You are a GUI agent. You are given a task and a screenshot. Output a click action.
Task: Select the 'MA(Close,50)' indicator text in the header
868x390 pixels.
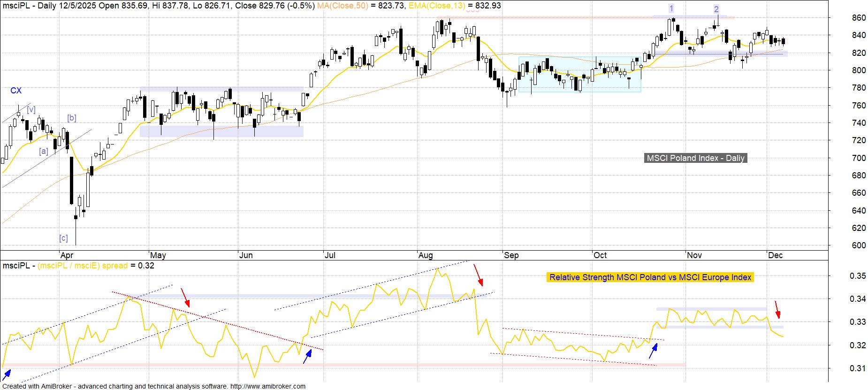(x=342, y=6)
